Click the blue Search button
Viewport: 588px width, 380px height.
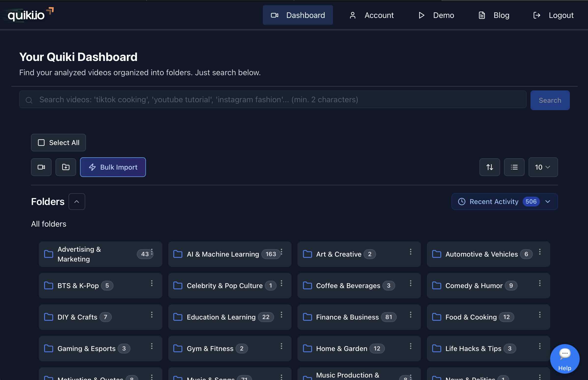click(550, 100)
